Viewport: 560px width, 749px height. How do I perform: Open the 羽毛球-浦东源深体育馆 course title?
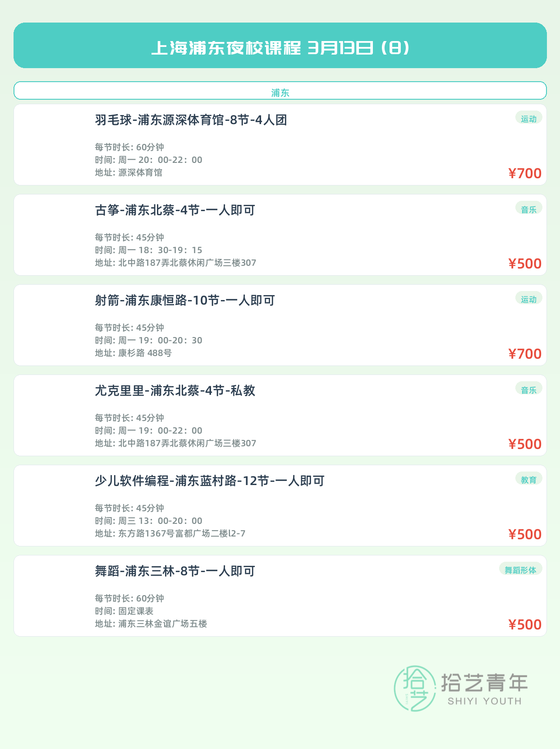pos(191,120)
